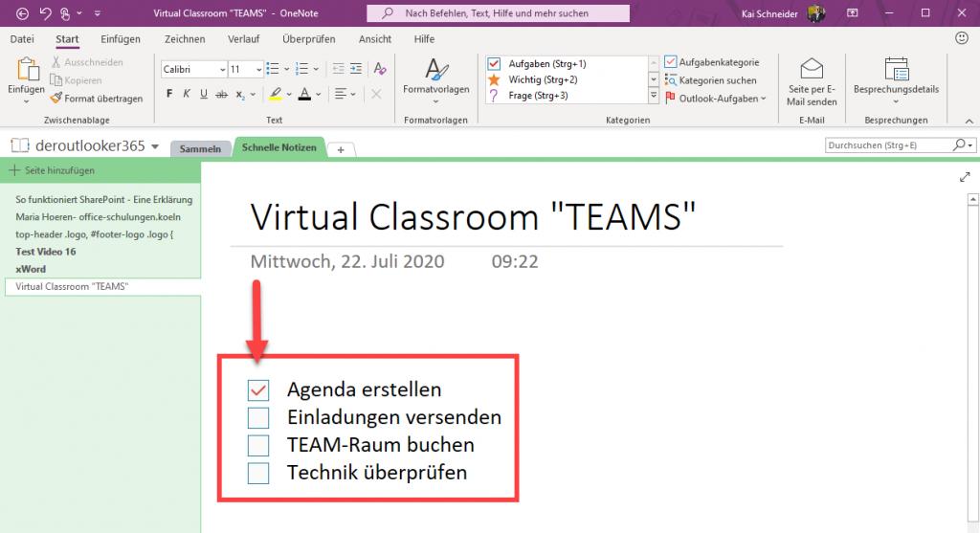Apply subscript formatting

pyautogui.click(x=240, y=95)
